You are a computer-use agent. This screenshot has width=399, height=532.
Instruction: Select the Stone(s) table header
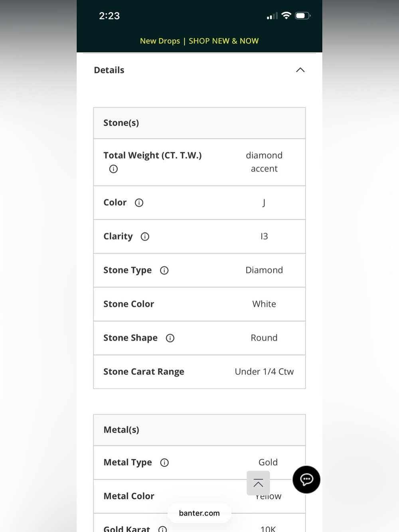199,123
